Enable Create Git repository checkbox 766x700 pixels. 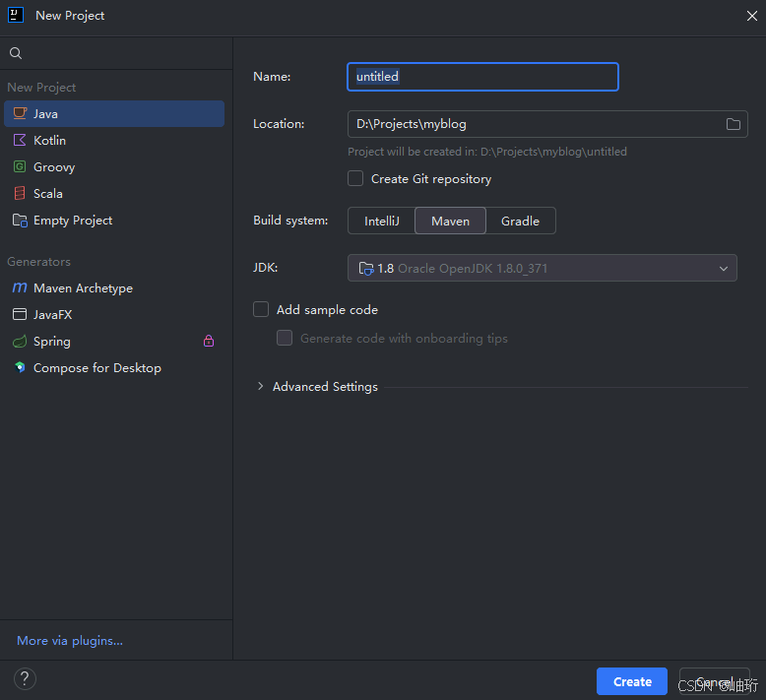click(x=355, y=178)
